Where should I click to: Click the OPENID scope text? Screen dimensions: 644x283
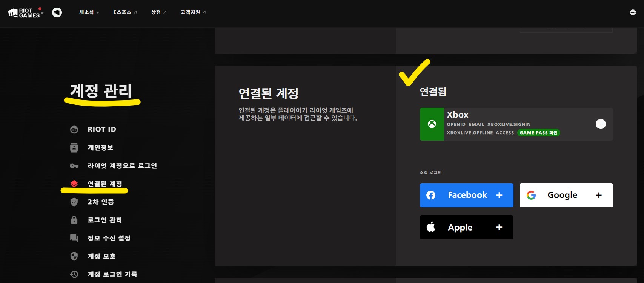pyautogui.click(x=456, y=124)
